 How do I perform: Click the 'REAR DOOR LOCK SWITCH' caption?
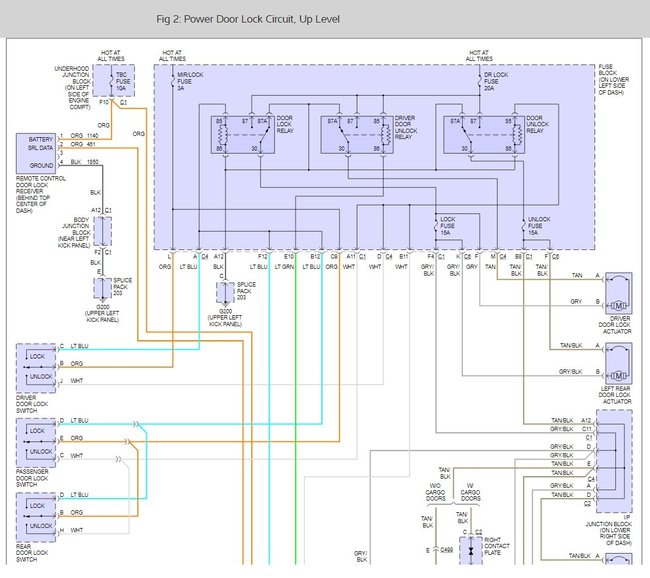click(x=32, y=553)
